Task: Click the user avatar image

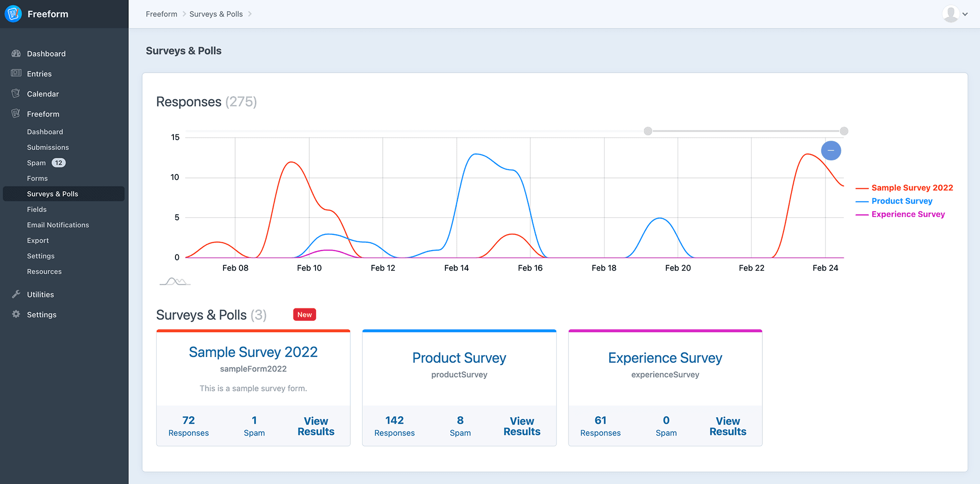Action: click(951, 14)
